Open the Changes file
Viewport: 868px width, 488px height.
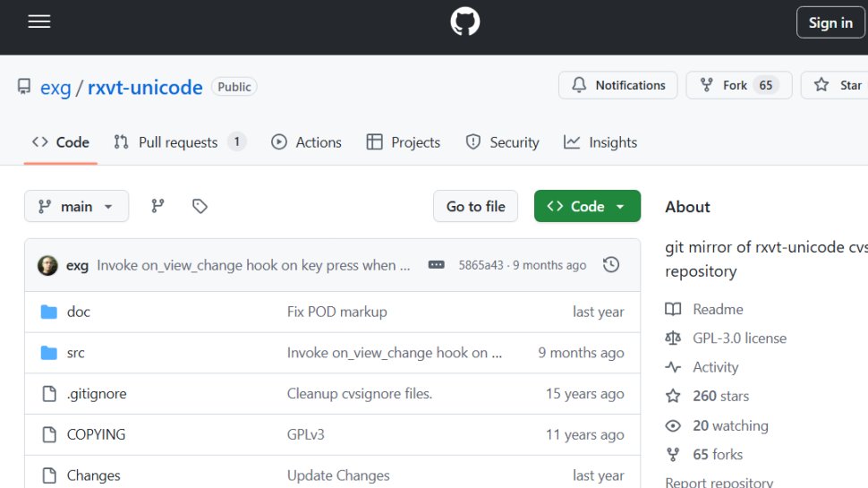93,475
